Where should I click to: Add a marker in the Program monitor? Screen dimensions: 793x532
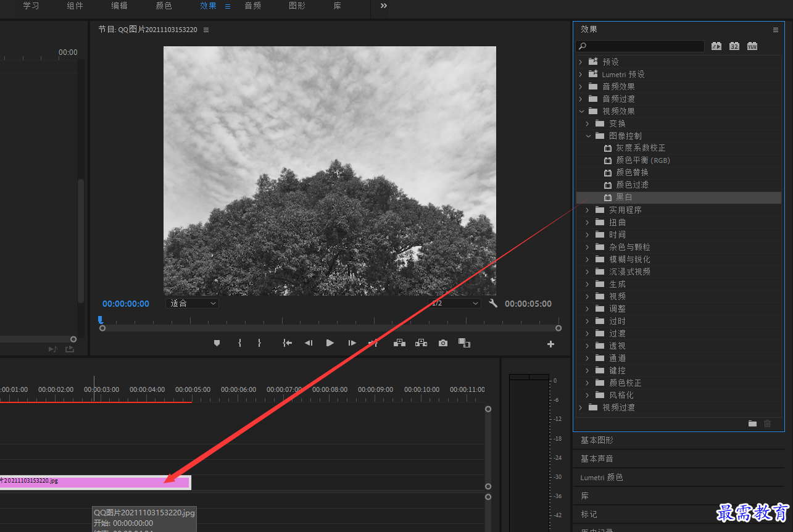[x=217, y=343]
